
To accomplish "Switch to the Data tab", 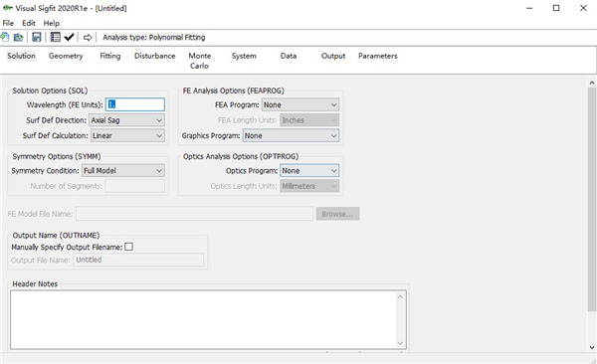I will 289,56.
